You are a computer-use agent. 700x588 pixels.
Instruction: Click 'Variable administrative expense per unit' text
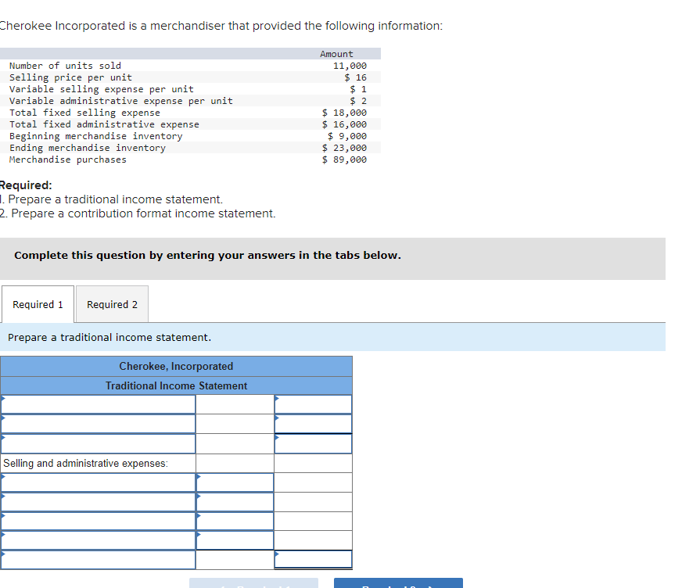tap(121, 101)
